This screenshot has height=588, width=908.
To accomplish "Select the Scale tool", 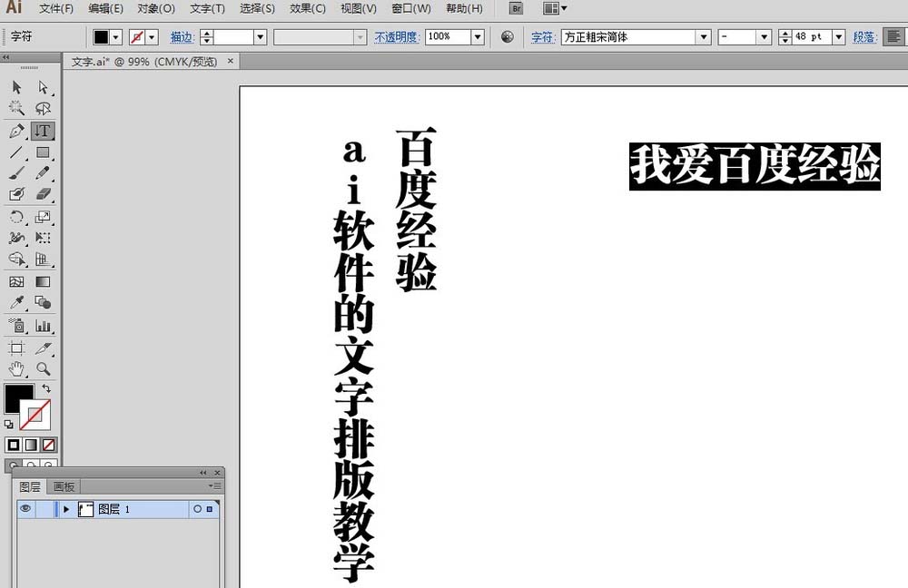I will [43, 217].
